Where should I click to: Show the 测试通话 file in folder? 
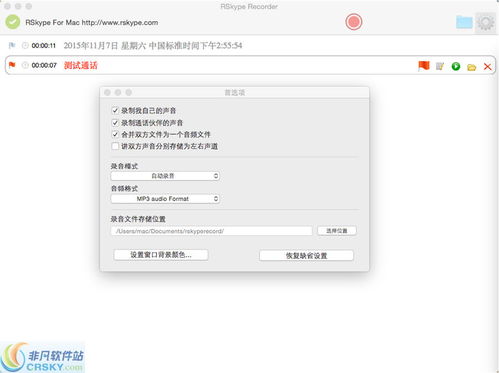(x=471, y=67)
